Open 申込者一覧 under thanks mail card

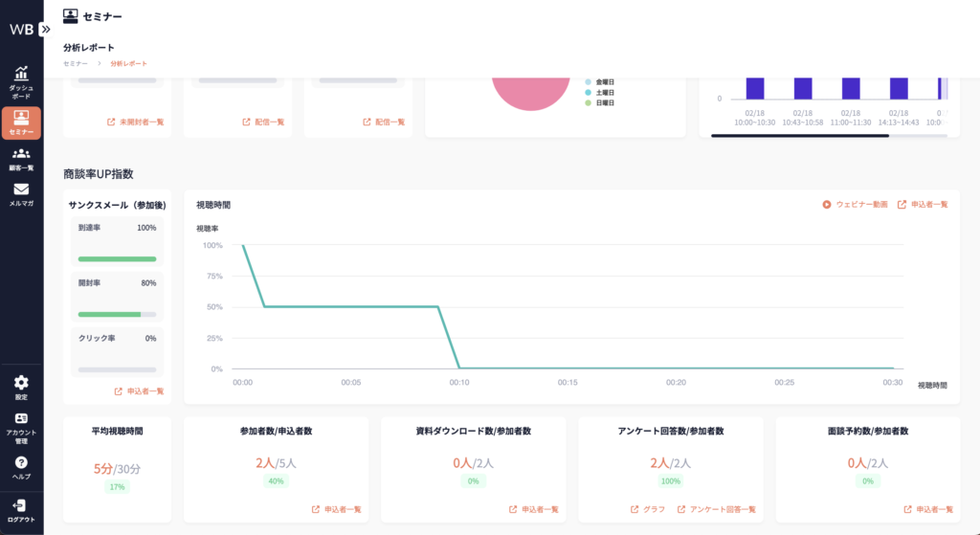(140, 391)
